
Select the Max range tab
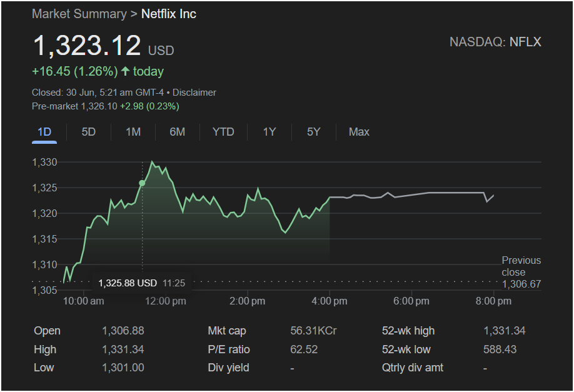pyautogui.click(x=359, y=132)
